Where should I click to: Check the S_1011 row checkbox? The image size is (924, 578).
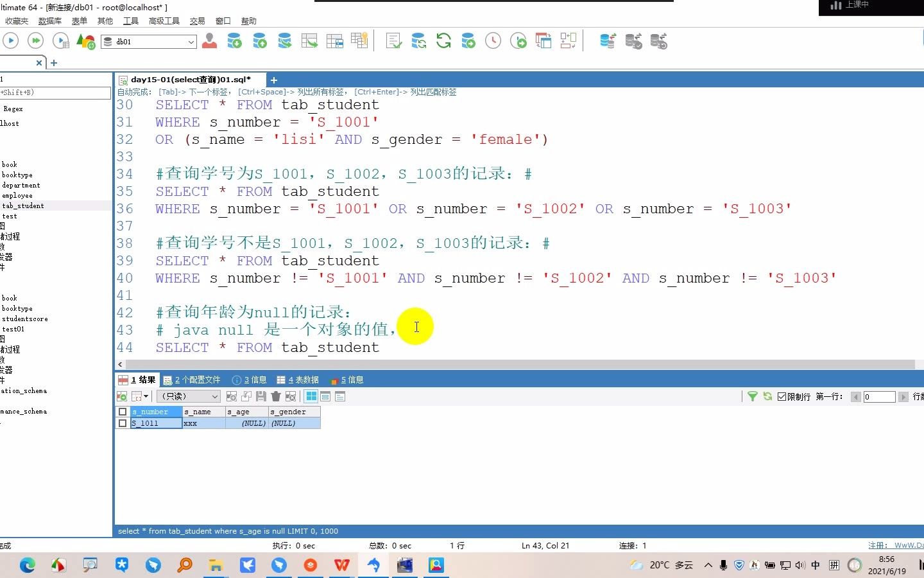pyautogui.click(x=122, y=423)
